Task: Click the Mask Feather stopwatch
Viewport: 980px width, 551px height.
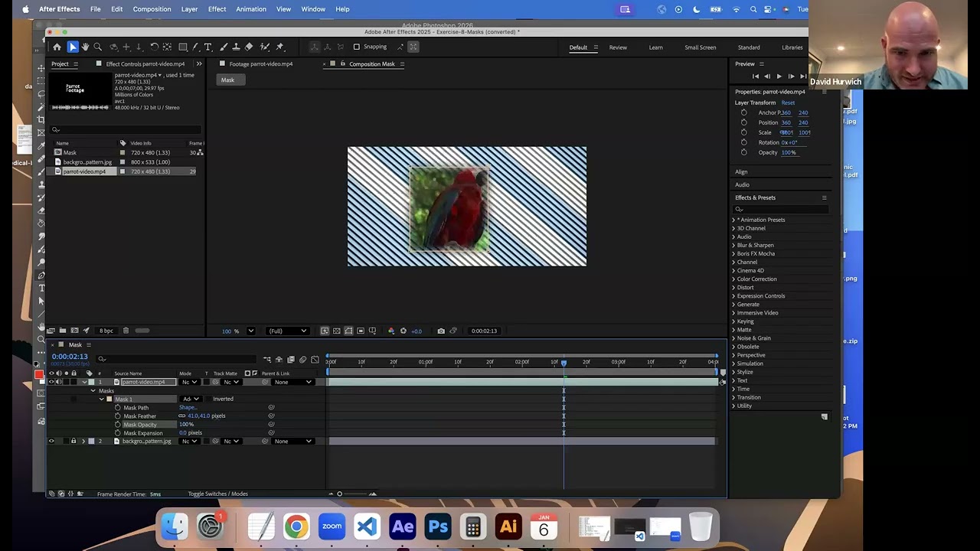Action: pyautogui.click(x=118, y=416)
